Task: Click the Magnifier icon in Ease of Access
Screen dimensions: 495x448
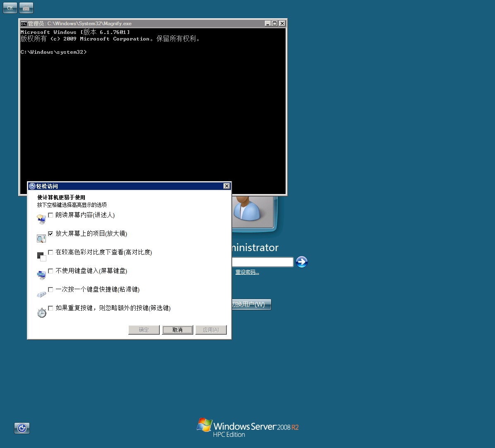Action: pos(41,238)
